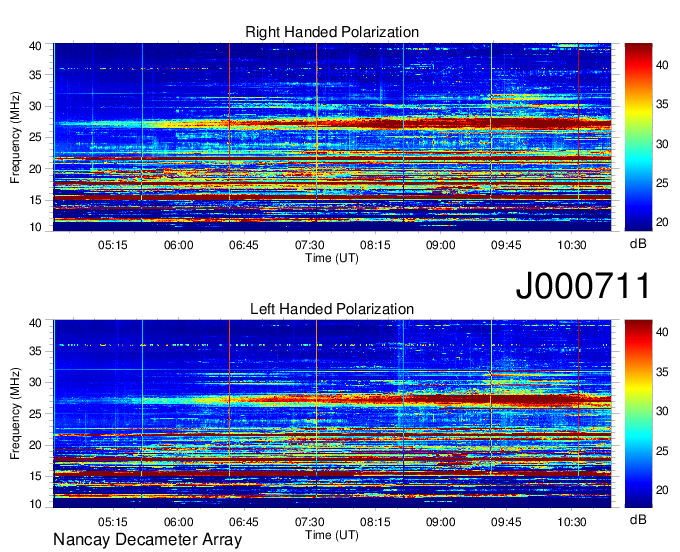
Task: Click the 20 label on Left Handed color bar
Action: [x=662, y=490]
